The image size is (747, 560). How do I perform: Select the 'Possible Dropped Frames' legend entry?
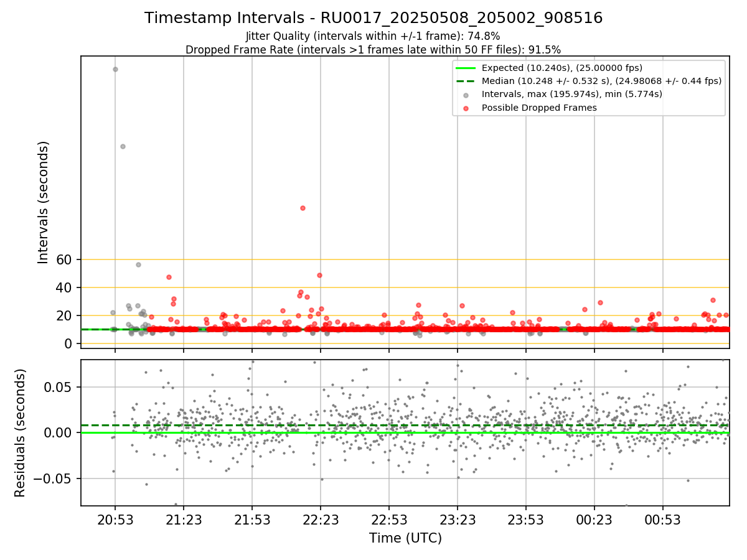539,108
